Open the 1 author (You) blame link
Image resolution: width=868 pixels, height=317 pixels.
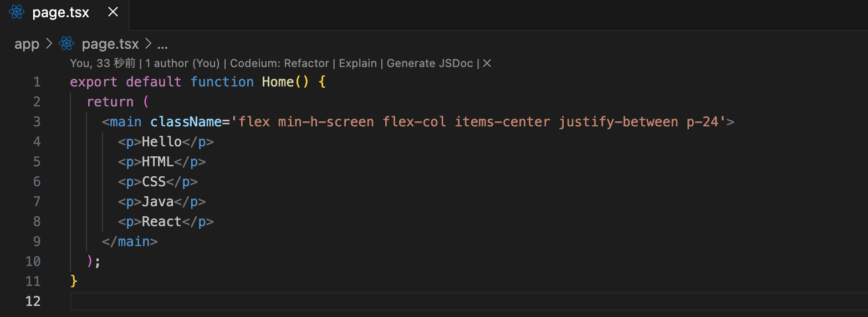pyautogui.click(x=182, y=63)
